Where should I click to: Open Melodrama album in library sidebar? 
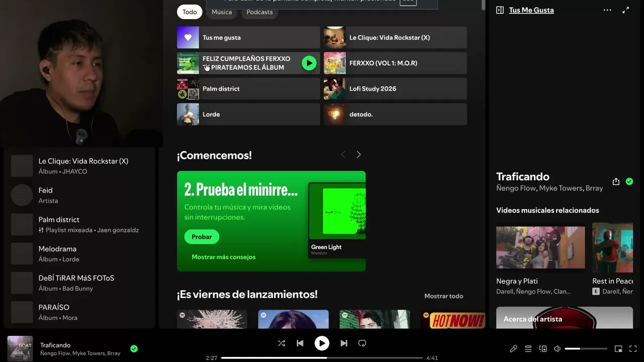click(80, 253)
